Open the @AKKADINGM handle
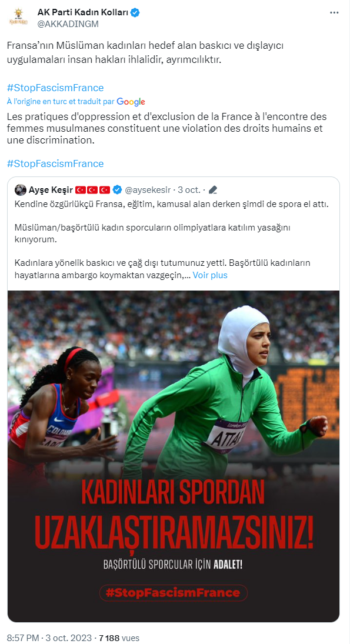 [x=68, y=24]
